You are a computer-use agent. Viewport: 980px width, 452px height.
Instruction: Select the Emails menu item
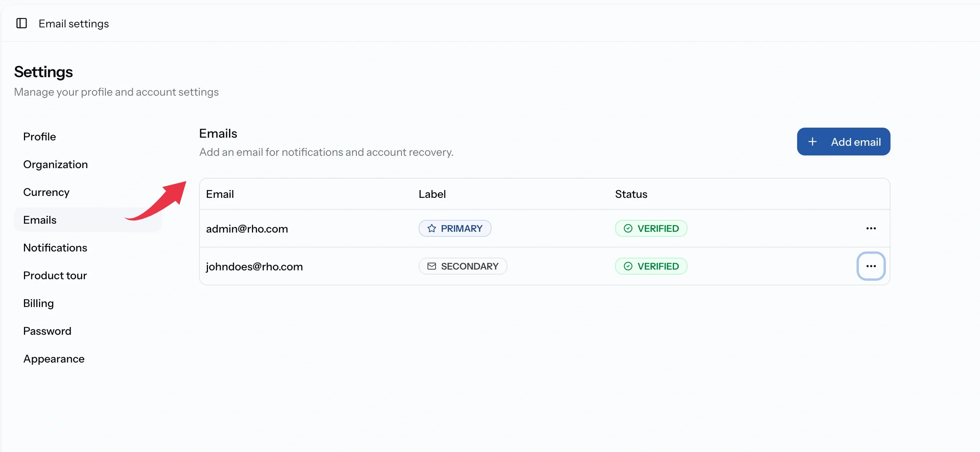pyautogui.click(x=88, y=220)
